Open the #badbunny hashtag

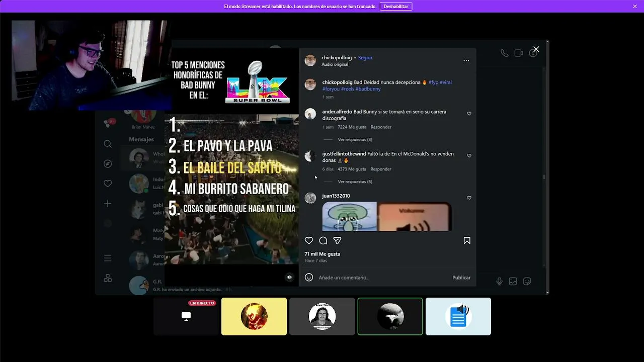coord(368,89)
